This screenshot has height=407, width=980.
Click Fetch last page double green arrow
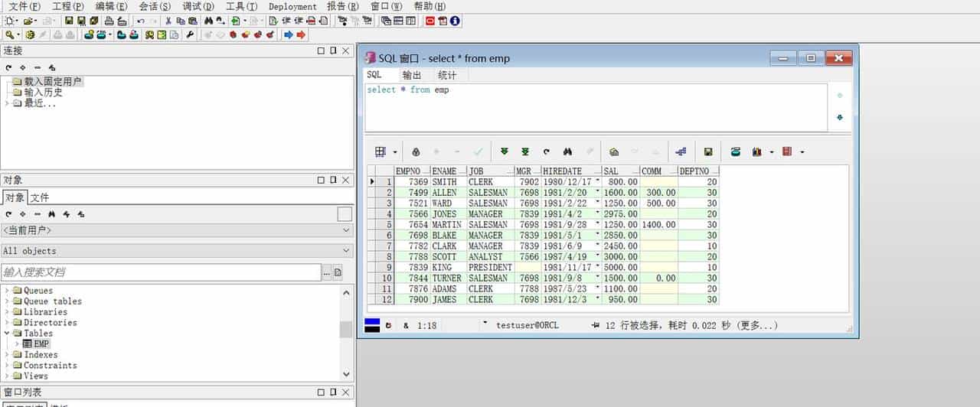tap(525, 151)
